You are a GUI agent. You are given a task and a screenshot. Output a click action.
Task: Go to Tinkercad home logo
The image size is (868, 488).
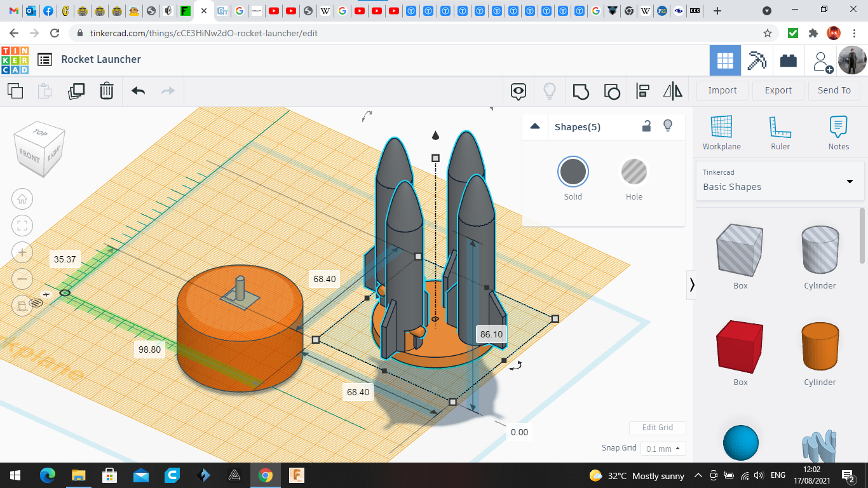pyautogui.click(x=15, y=60)
